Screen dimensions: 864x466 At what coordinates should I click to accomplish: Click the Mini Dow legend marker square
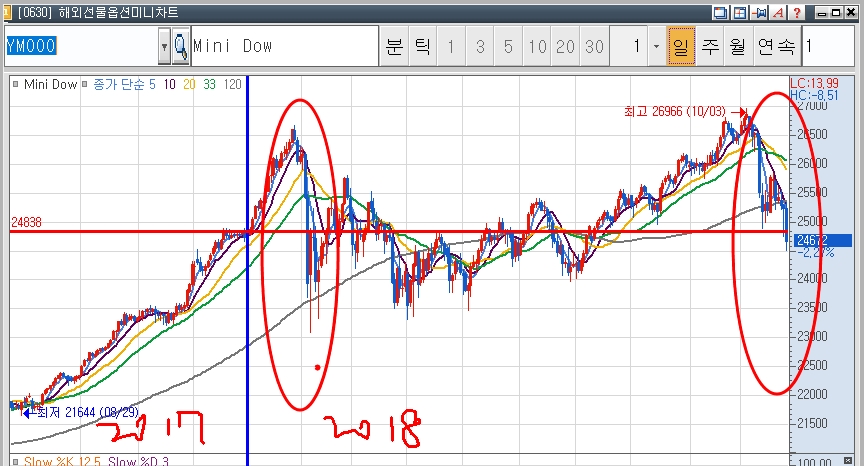tap(15, 84)
